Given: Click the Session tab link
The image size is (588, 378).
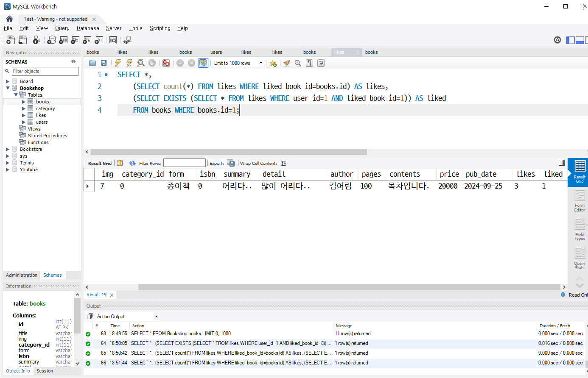Looking at the screenshot, I should [45, 371].
